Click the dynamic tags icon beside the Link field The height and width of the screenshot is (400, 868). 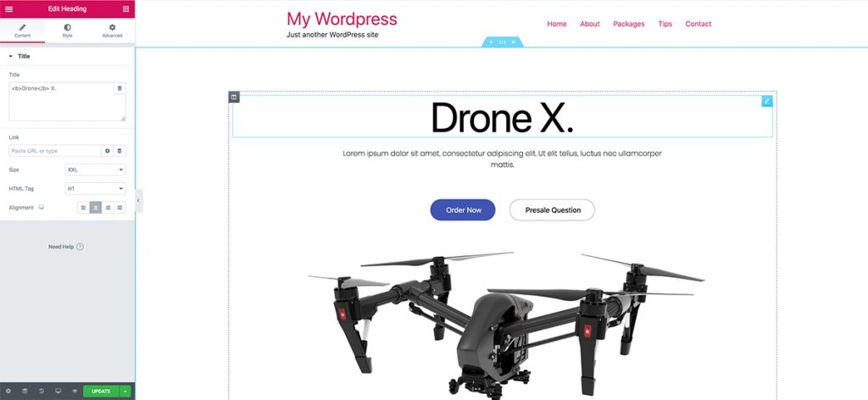120,151
